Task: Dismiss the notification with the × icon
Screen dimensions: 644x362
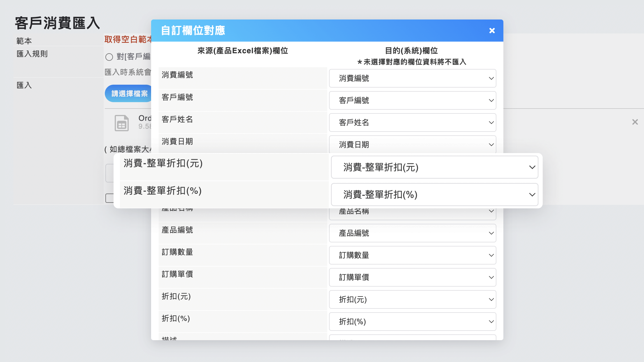Action: pyautogui.click(x=635, y=122)
